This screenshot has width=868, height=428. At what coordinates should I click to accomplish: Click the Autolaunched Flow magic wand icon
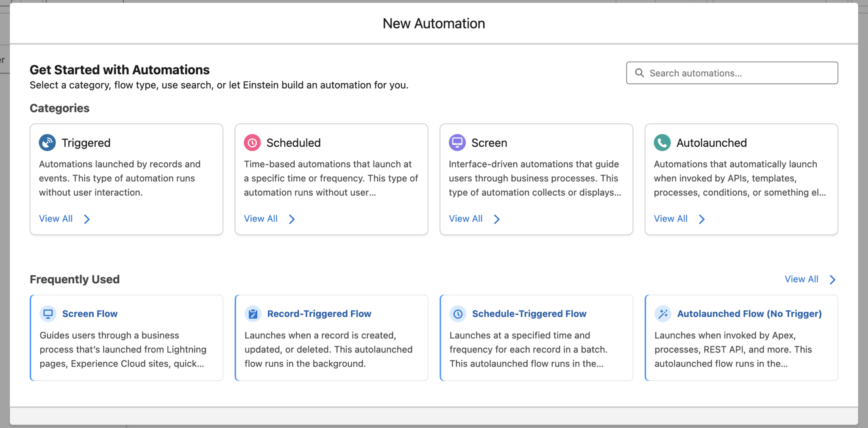point(663,314)
